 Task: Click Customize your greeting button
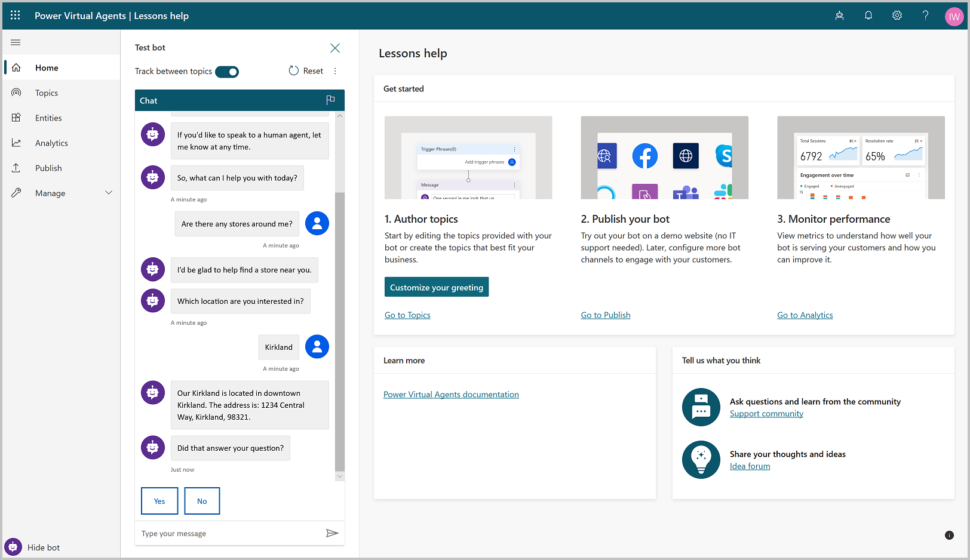(x=436, y=287)
